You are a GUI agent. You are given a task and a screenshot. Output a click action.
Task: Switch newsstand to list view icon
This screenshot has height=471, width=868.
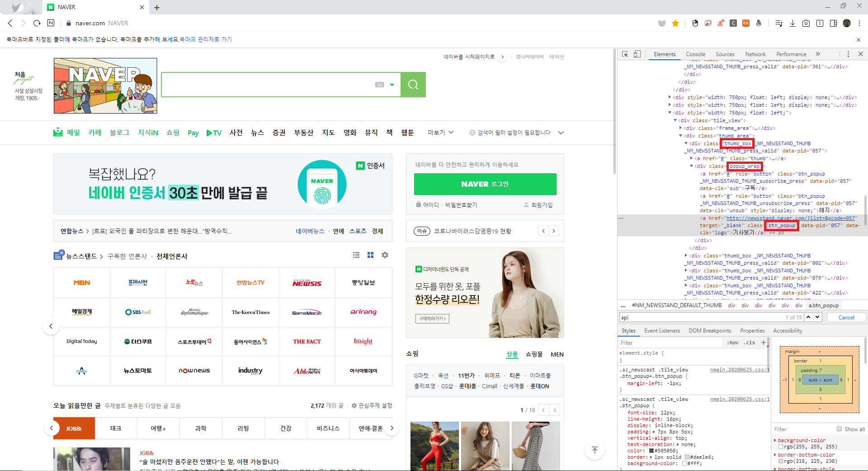click(x=356, y=255)
